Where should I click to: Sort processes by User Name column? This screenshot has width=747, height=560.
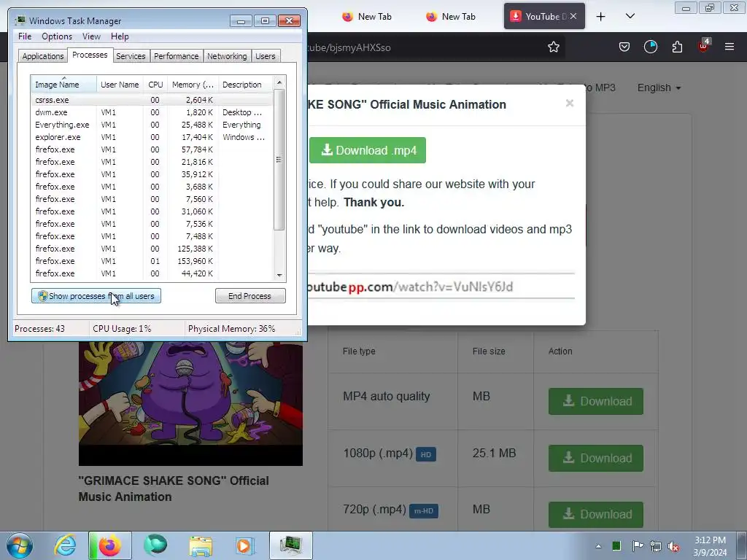120,85
